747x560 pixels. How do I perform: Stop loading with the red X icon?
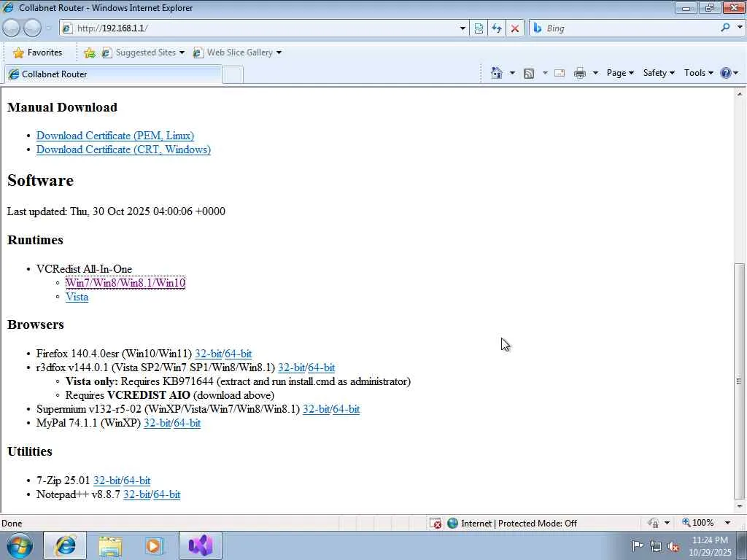[x=515, y=28]
